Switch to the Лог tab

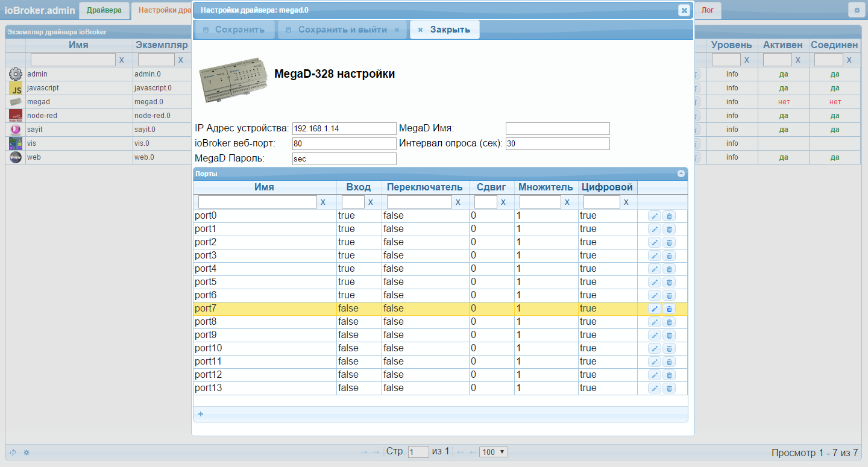point(707,10)
